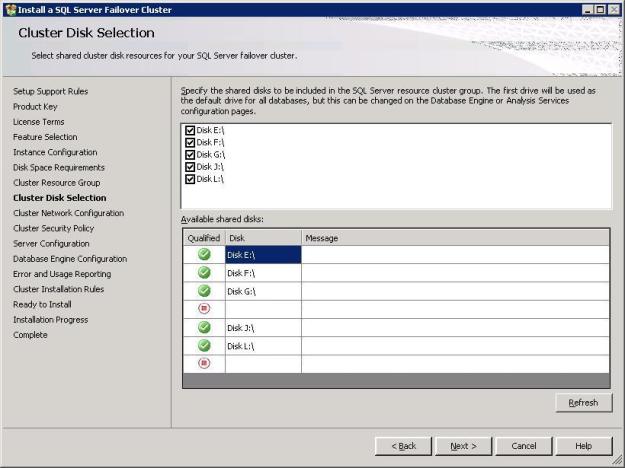Click the green qualified icon for Disk F:\

[x=204, y=273]
